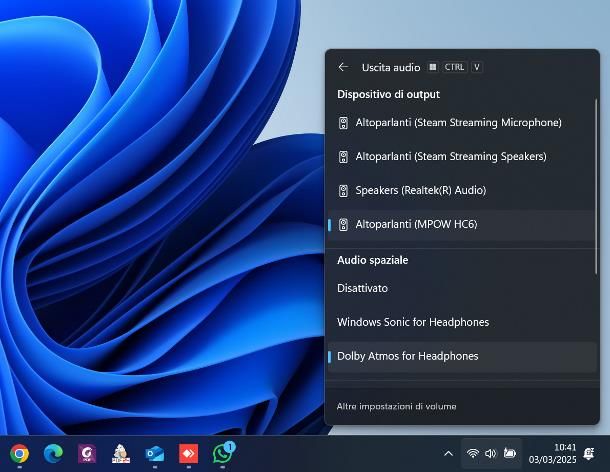Screen dimensions: 610x472
Task: Select Altoparlanti (Steam Streaming Speakers) output
Action: (461, 156)
